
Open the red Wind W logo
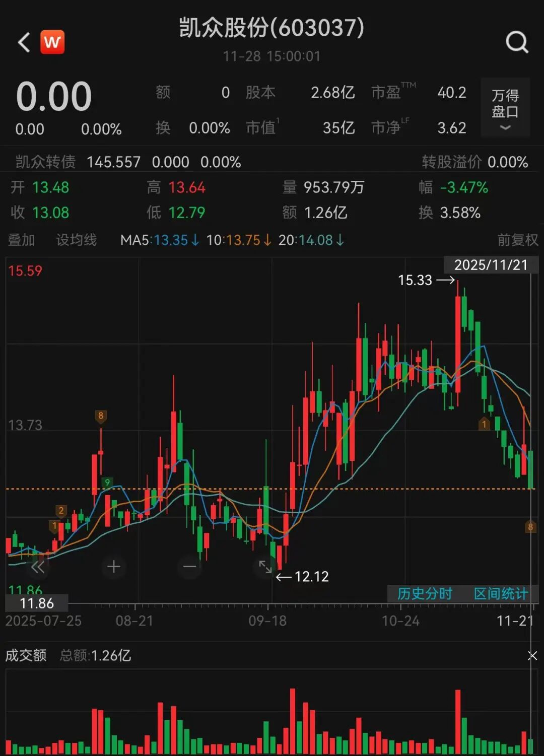(x=52, y=42)
